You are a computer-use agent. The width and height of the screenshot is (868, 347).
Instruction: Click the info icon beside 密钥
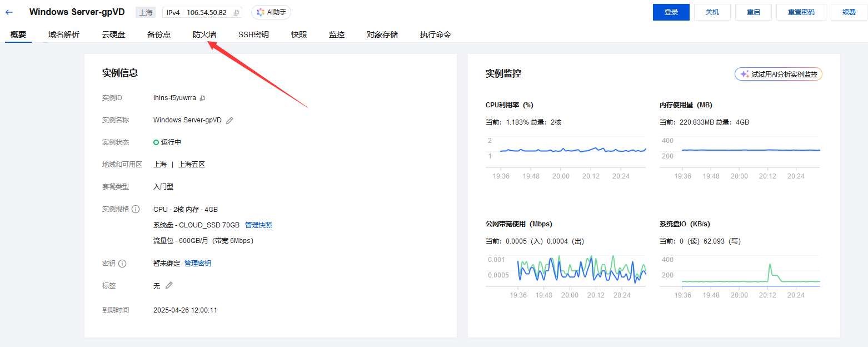point(122,264)
